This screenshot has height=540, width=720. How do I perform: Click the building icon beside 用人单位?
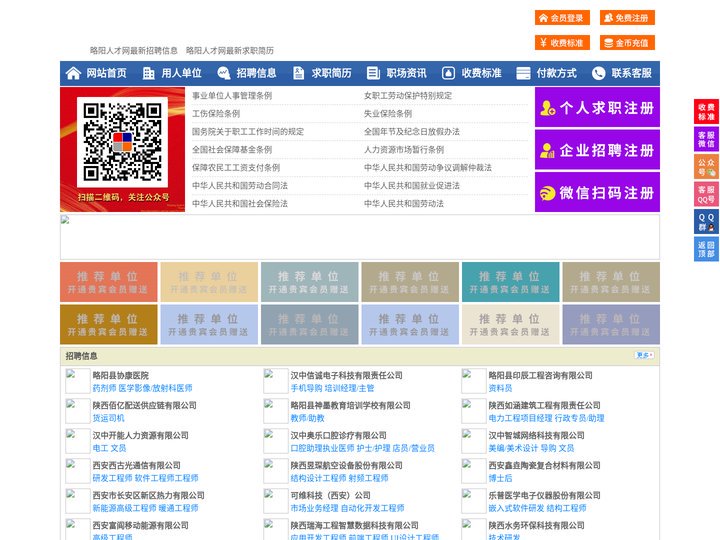click(x=148, y=73)
